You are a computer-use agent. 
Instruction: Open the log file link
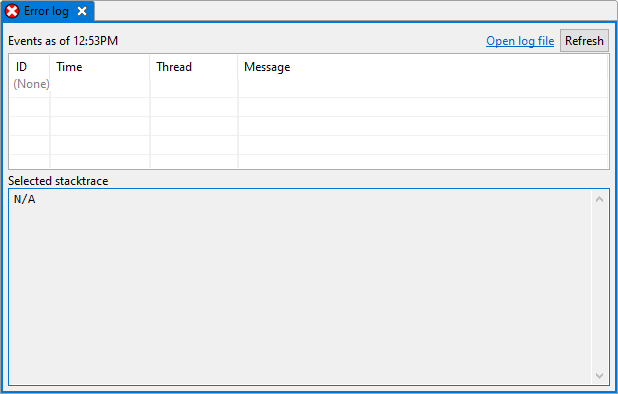point(520,41)
